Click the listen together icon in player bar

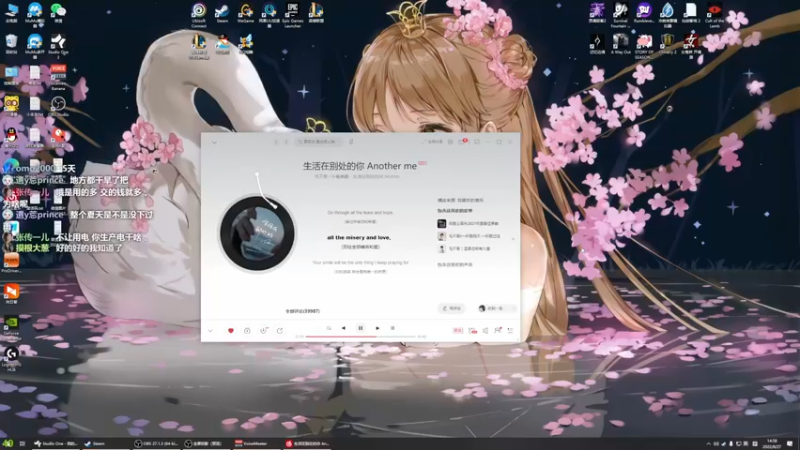pyautogui.click(x=498, y=331)
